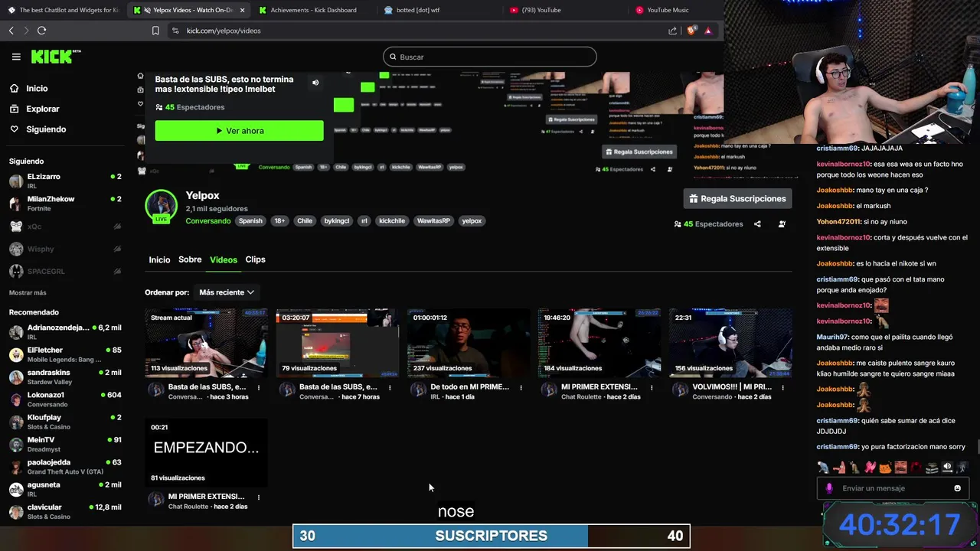This screenshot has width=980, height=551.
Task: Bookmark this page icon
Action: click(x=155, y=31)
